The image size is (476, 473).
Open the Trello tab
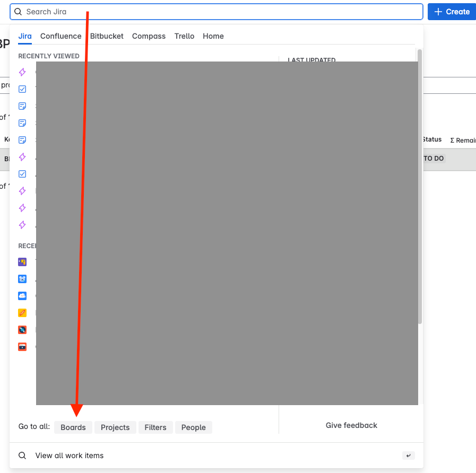(x=184, y=36)
